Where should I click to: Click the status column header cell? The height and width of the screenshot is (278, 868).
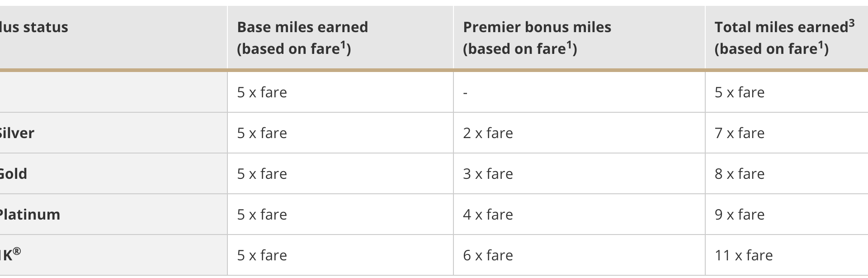pyautogui.click(x=34, y=27)
